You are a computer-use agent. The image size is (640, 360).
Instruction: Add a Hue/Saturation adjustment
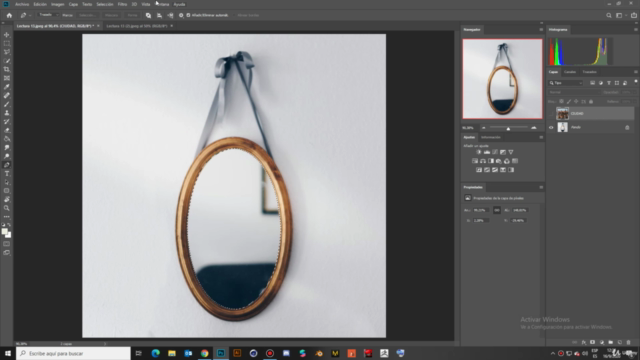475,161
